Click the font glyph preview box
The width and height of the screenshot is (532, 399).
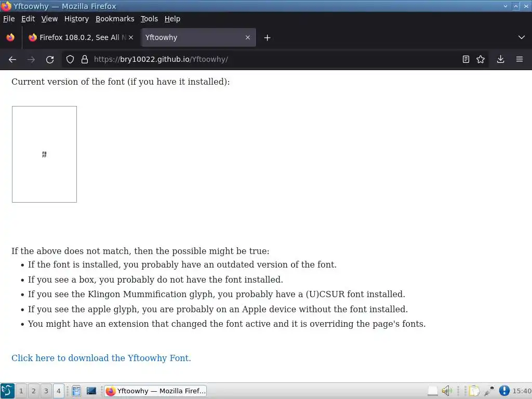(x=45, y=154)
